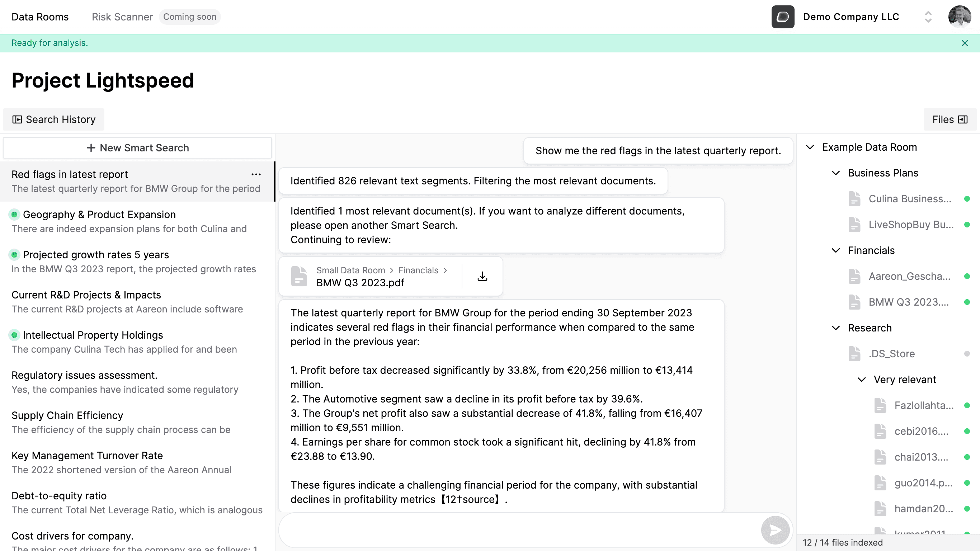Go to Data Rooms tab
This screenshot has width=980, height=551.
[40, 17]
